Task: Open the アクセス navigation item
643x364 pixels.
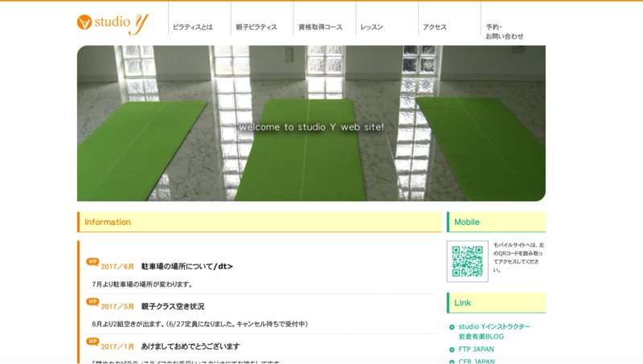Action: 435,27
